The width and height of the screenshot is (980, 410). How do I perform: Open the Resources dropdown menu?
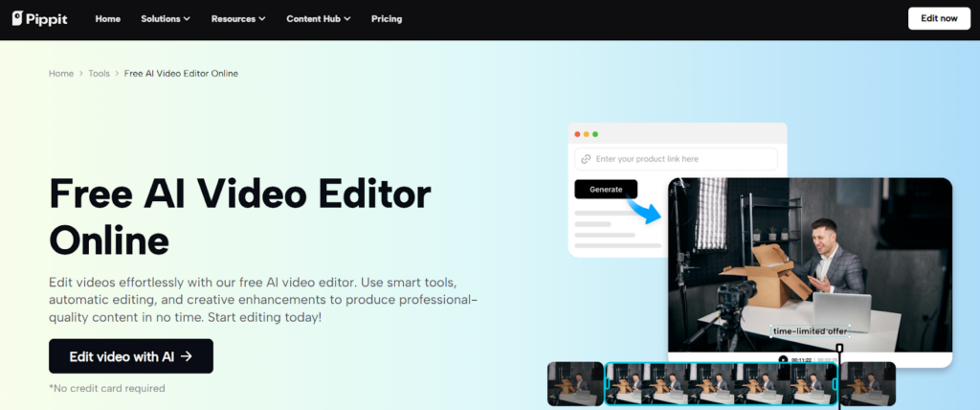(x=238, y=19)
